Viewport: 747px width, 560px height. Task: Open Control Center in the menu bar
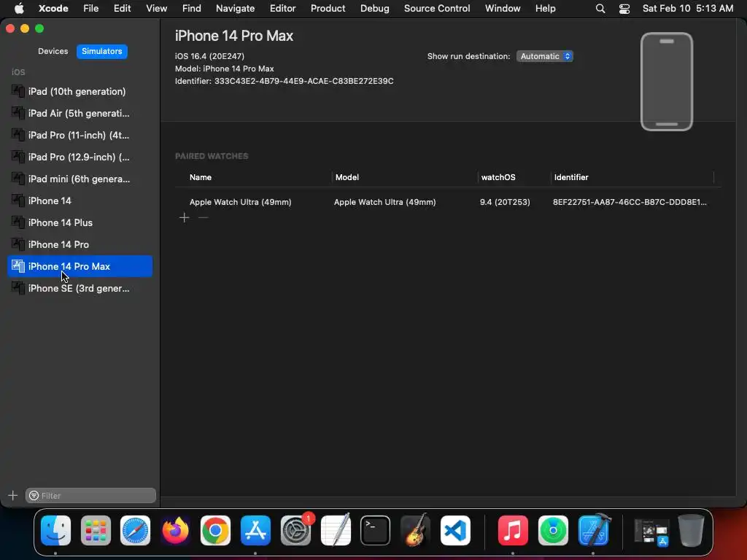(624, 9)
